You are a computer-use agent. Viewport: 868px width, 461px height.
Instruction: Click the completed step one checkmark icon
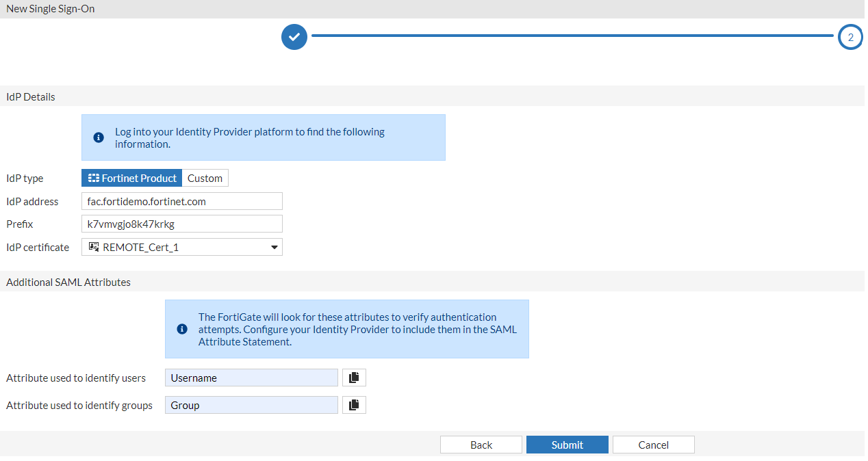(294, 37)
